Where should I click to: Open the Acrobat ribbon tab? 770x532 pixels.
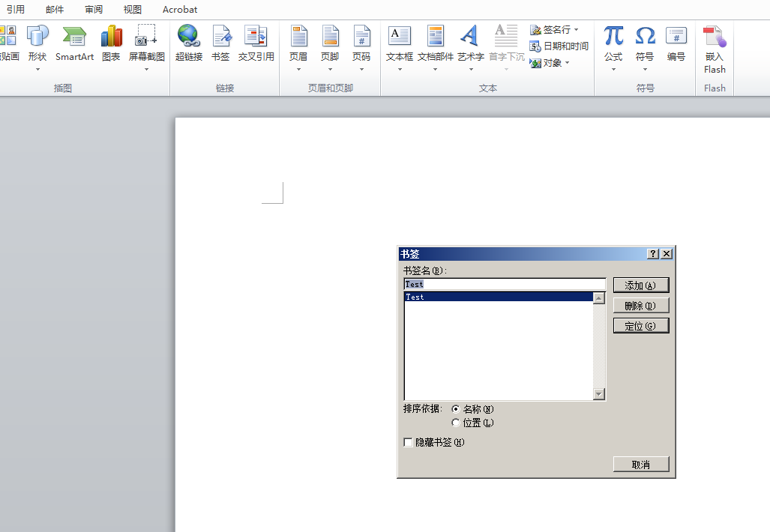pos(180,10)
